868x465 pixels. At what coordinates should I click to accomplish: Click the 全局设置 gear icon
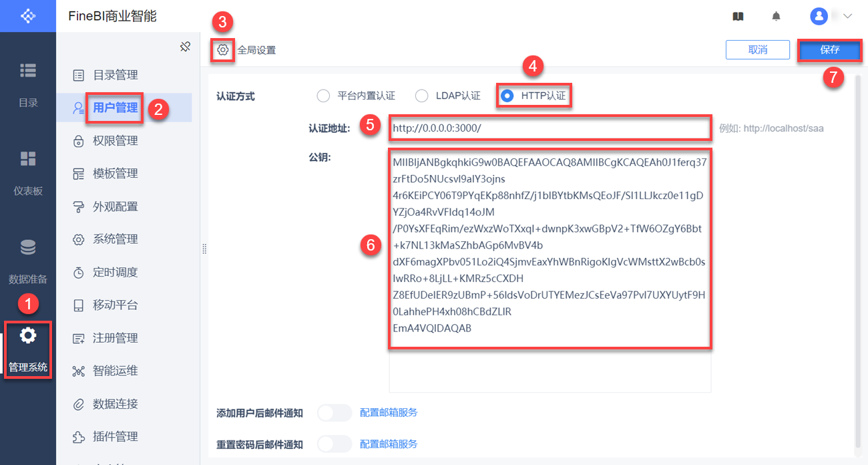[223, 50]
